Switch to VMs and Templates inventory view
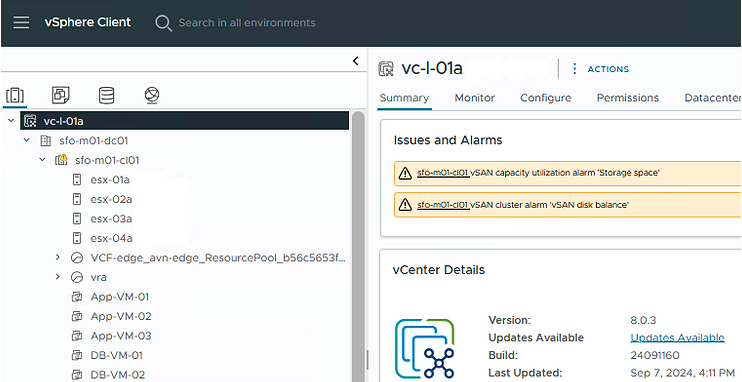Viewport: 742px width, 382px height. 61,96
